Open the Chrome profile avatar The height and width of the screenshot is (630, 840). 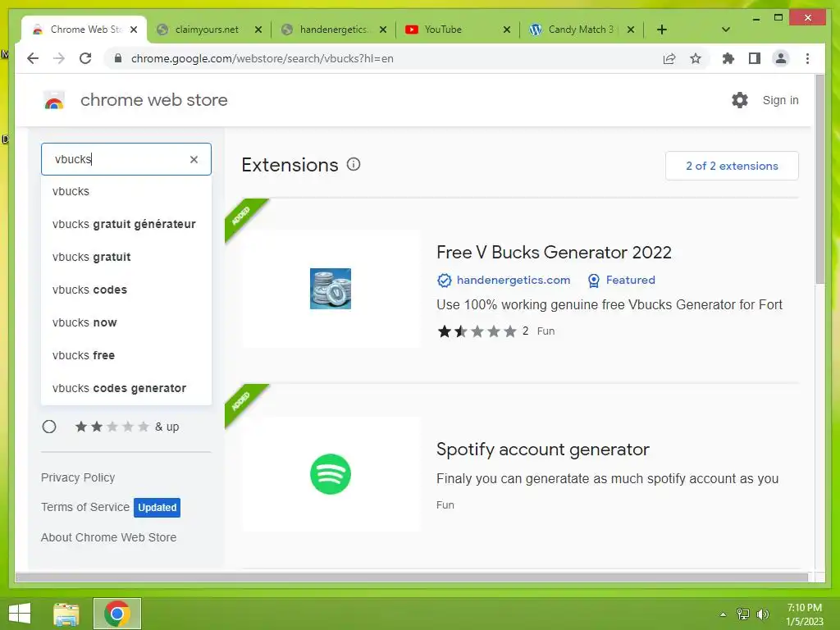click(781, 58)
